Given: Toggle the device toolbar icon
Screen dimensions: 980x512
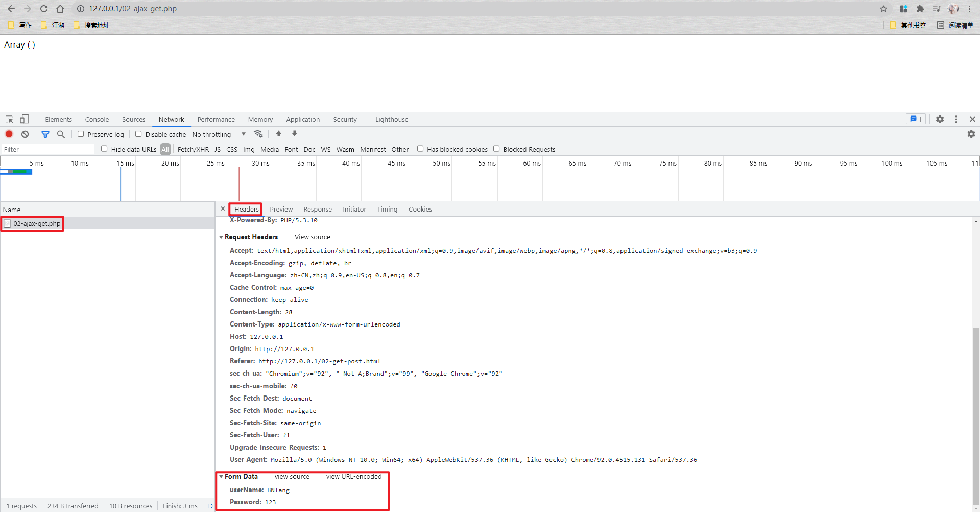Looking at the screenshot, I should click(25, 119).
